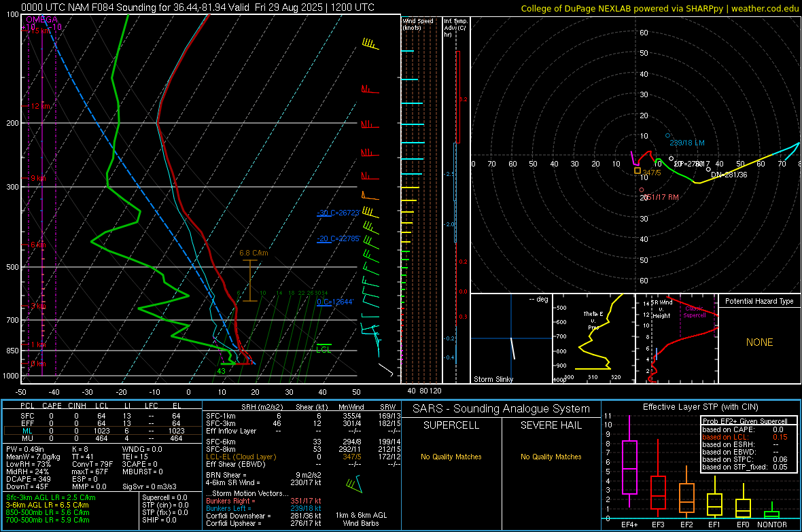Click the DCAPE = 349 value

click(x=28, y=479)
